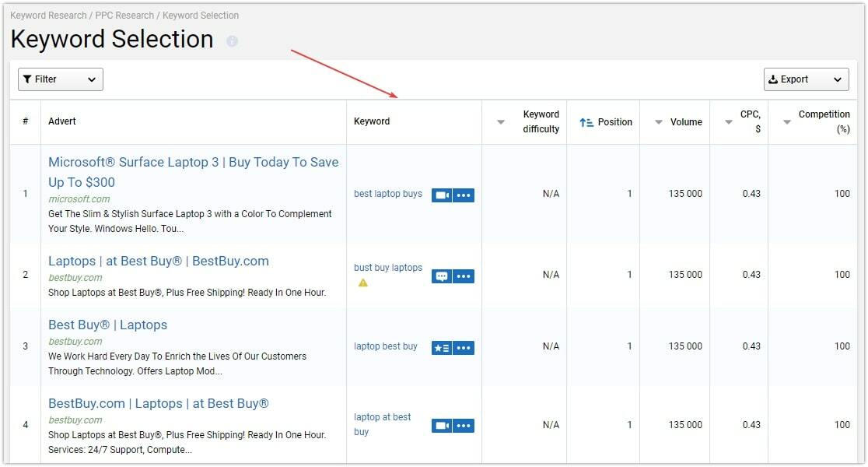Click video icon for 'laptop at best buy'
The height and width of the screenshot is (467, 868).
point(442,426)
